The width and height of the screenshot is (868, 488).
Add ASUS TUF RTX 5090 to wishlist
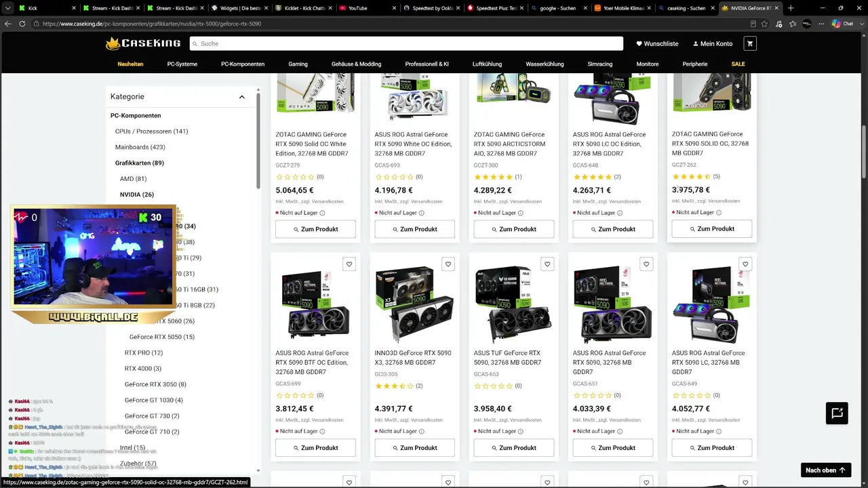tap(547, 264)
